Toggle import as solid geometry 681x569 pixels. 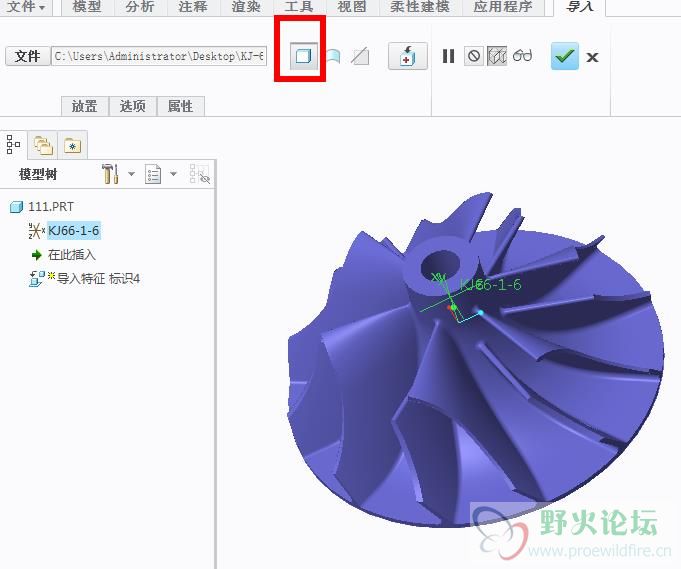coord(304,56)
